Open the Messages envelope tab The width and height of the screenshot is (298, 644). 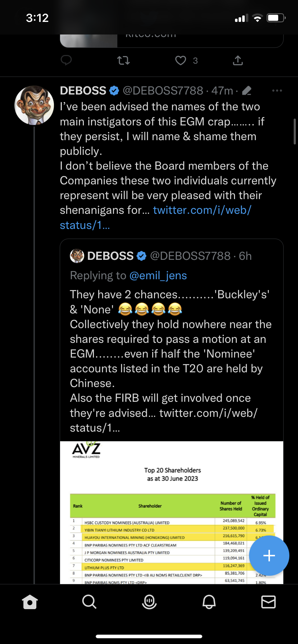pyautogui.click(x=268, y=602)
